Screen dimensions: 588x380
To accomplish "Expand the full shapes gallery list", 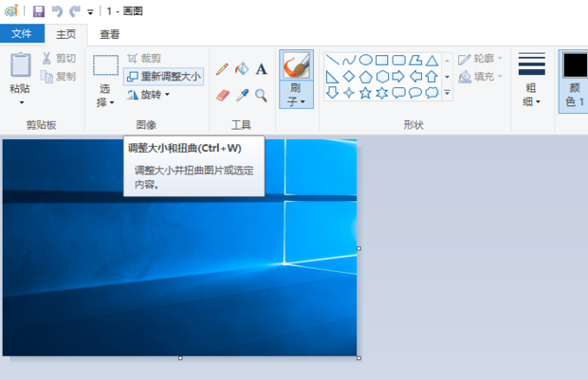I will [x=447, y=93].
